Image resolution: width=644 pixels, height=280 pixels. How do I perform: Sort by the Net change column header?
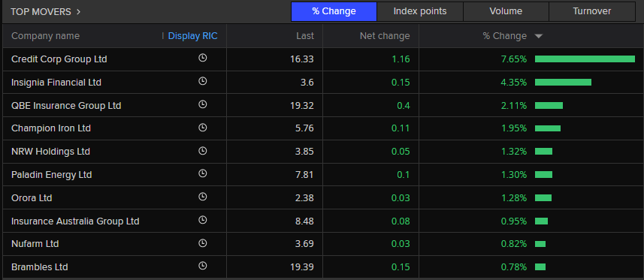[x=385, y=36]
